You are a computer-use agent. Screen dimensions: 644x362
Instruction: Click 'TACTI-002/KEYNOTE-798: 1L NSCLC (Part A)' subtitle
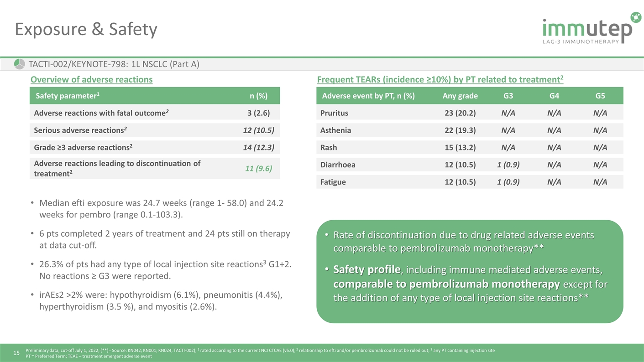114,64
